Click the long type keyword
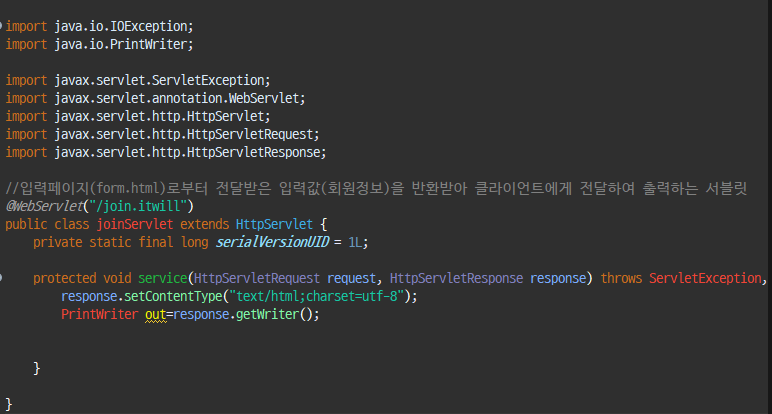This screenshot has height=414, width=772. pos(194,242)
